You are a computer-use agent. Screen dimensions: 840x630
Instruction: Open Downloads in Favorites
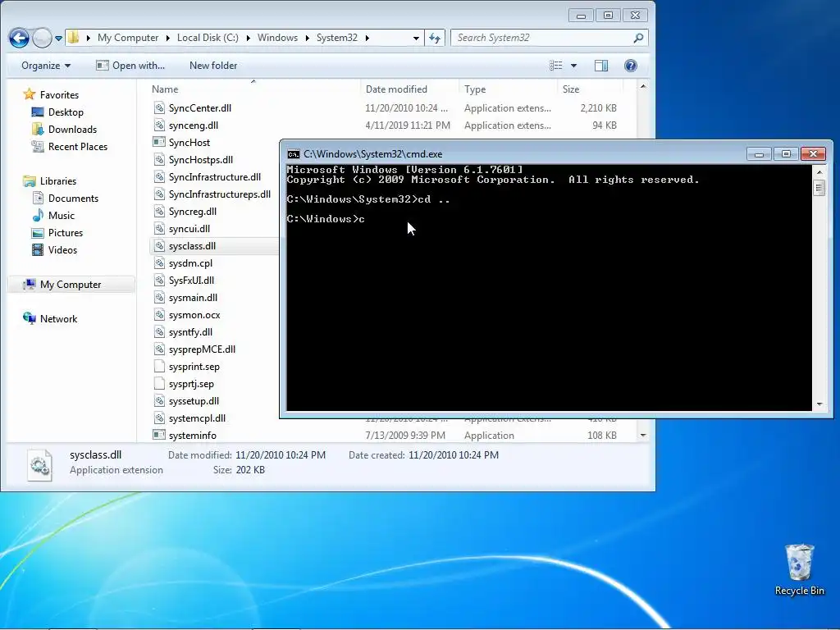[x=72, y=129]
